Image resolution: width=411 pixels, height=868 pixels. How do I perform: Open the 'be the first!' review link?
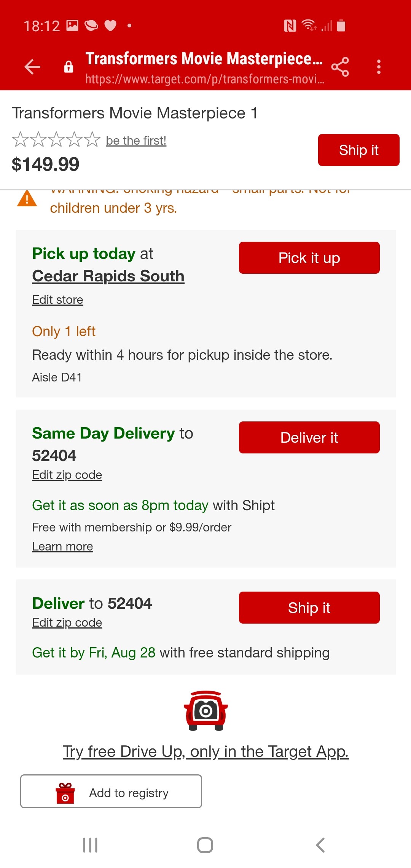[136, 140]
